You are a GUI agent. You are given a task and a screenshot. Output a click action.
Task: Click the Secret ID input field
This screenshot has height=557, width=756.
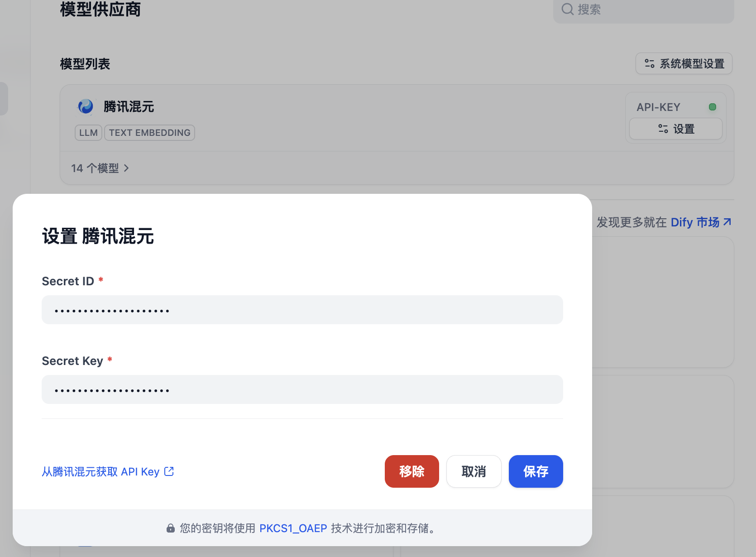tap(302, 310)
